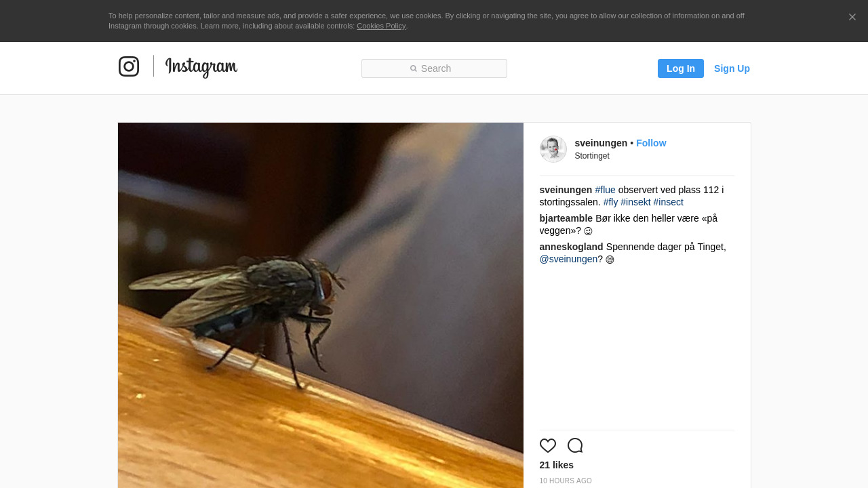
Task: Dismiss the cookie banner with X
Action: [x=852, y=17]
